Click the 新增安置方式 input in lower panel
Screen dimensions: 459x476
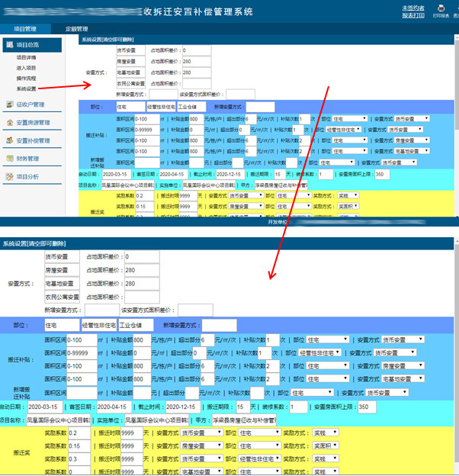[101, 310]
